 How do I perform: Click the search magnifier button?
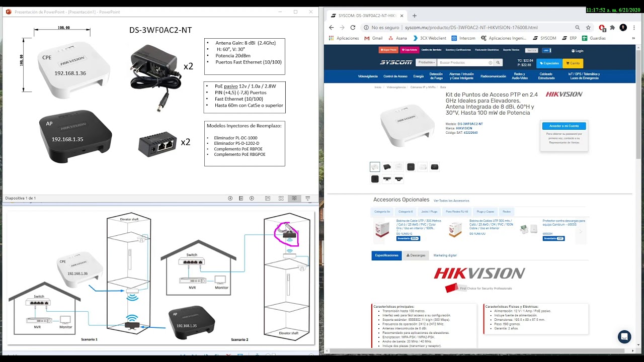[498, 62]
